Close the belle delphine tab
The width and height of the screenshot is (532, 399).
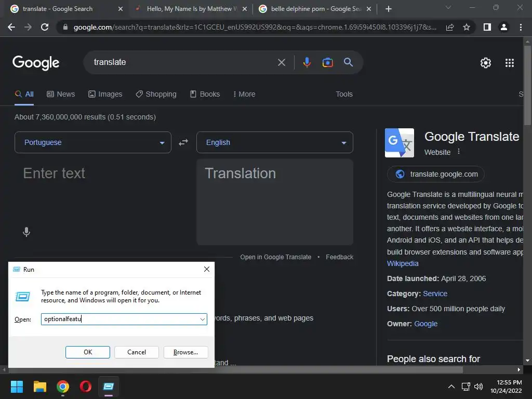point(369,9)
